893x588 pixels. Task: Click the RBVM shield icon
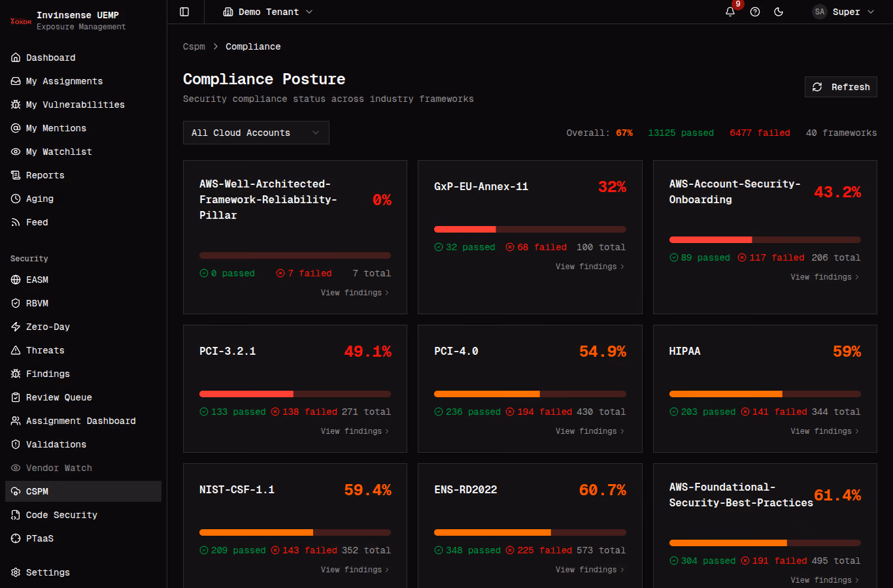(16, 303)
